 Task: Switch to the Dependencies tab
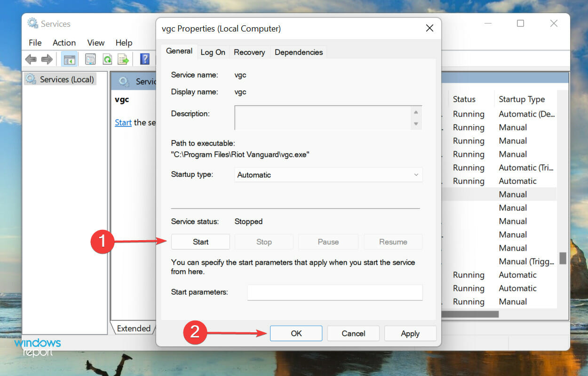click(x=299, y=52)
